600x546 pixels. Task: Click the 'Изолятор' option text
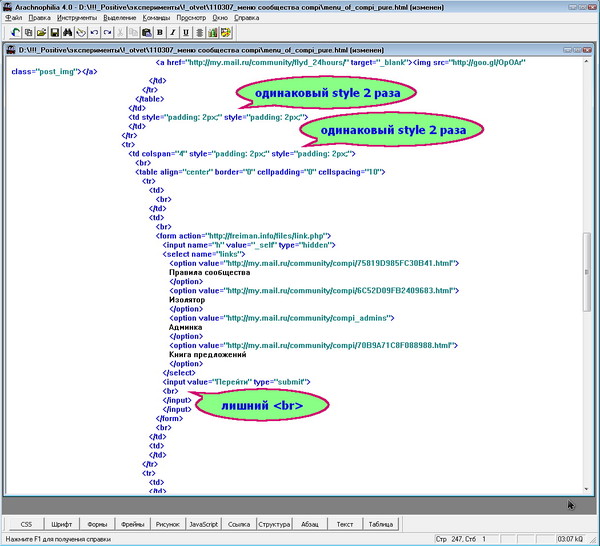187,300
